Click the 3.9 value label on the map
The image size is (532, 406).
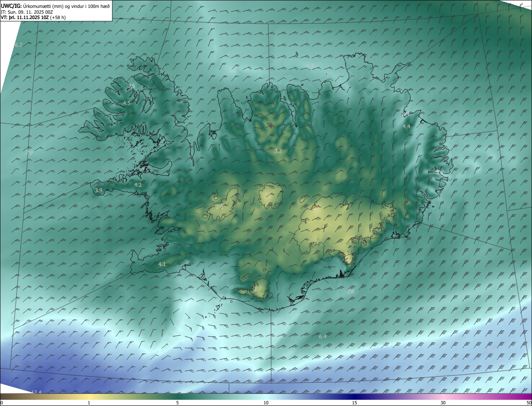(99, 190)
